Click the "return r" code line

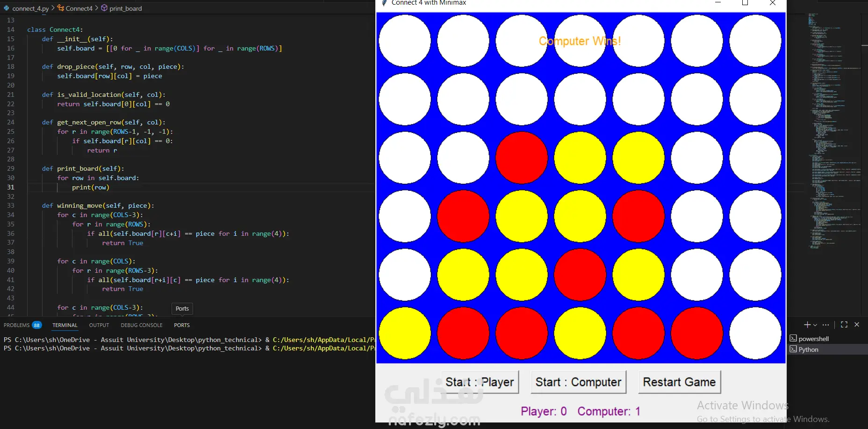pos(102,150)
